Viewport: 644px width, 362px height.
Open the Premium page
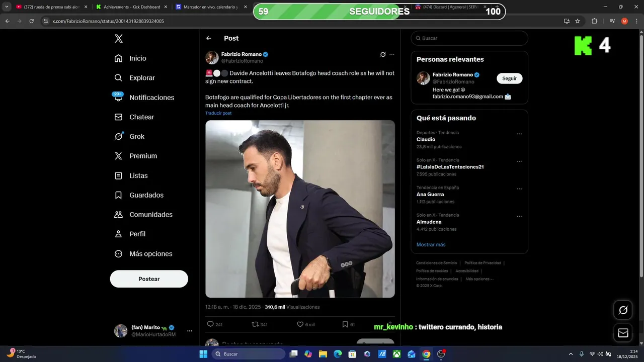tap(135, 156)
